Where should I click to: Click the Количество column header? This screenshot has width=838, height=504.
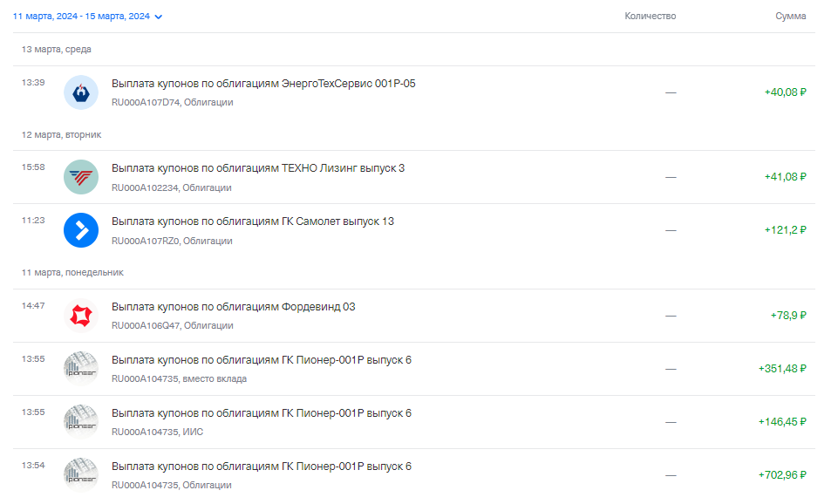650,16
